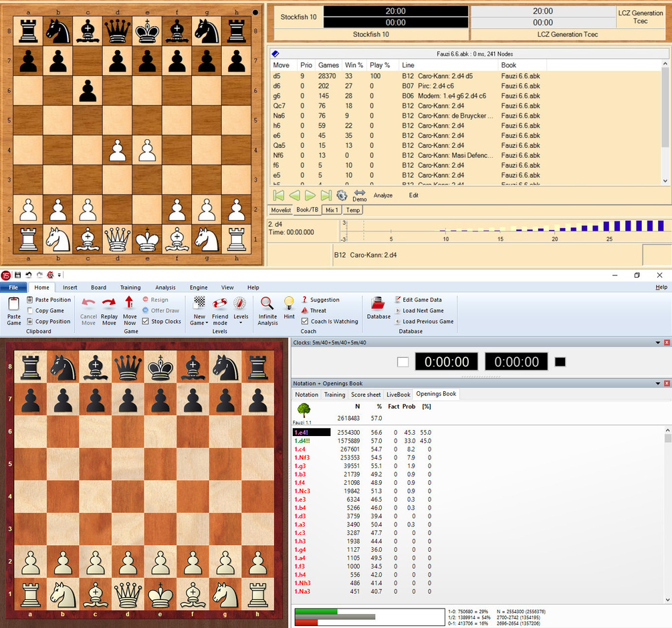Click Copy Position in Clipboard group

pos(48,321)
